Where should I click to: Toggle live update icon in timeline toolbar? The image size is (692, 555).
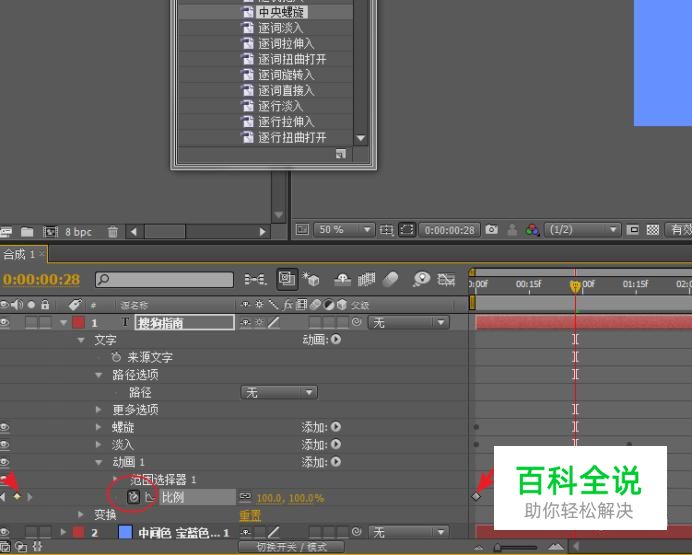click(287, 279)
